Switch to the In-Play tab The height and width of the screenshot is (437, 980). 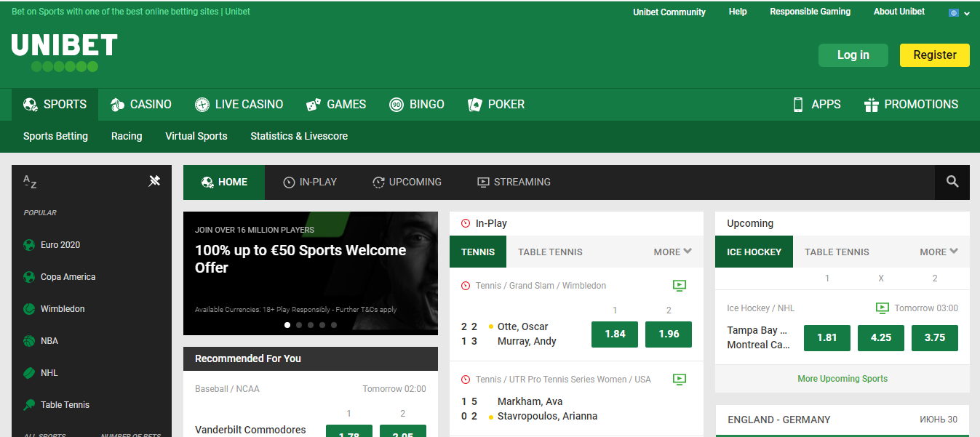(310, 182)
